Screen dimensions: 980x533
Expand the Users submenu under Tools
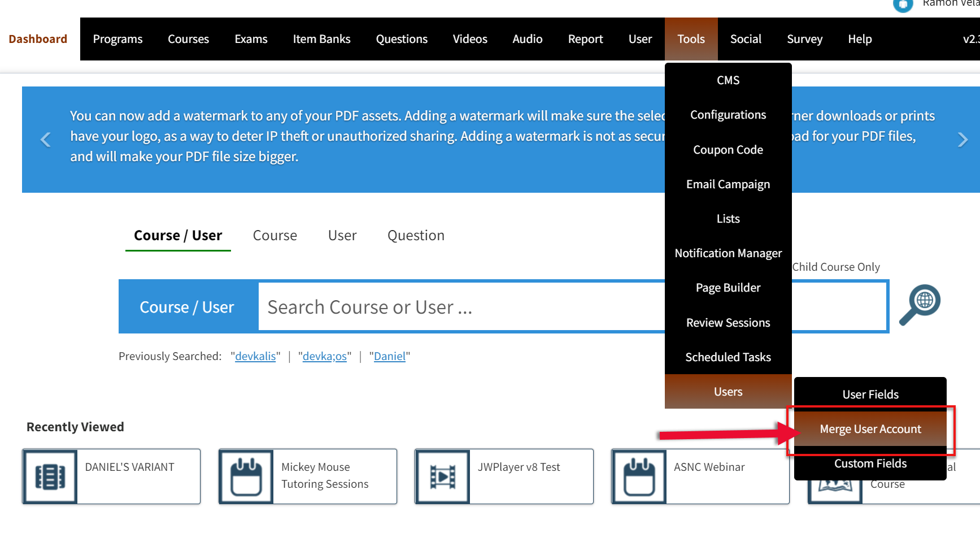[x=728, y=391]
